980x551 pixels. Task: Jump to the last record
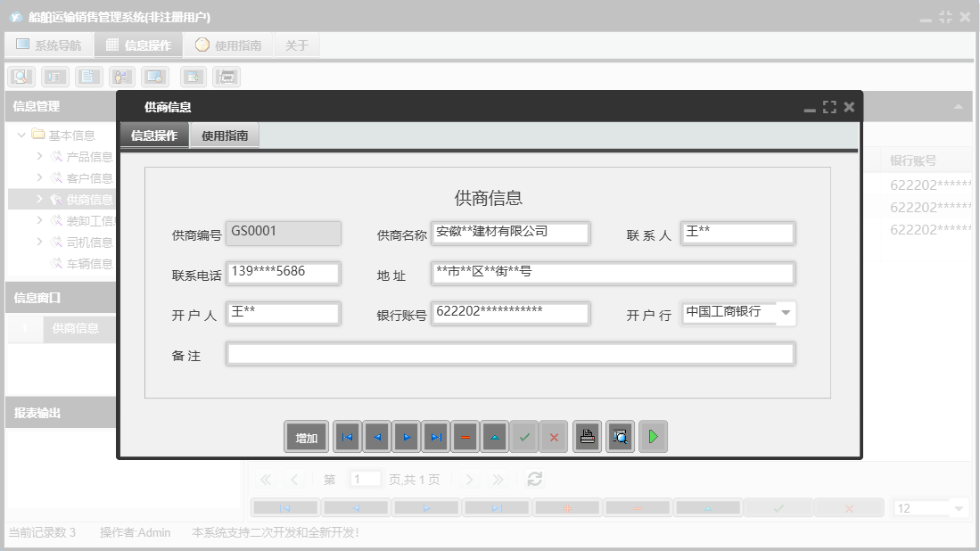[x=438, y=436]
